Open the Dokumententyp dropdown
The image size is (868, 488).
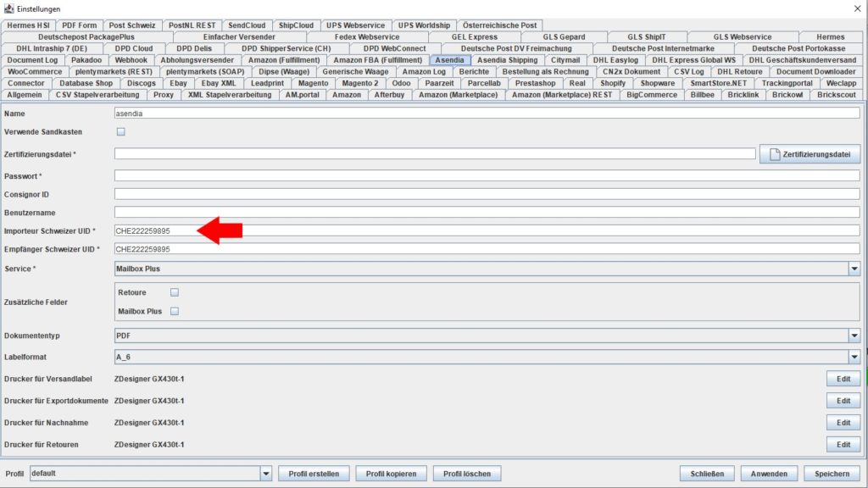tap(854, 335)
